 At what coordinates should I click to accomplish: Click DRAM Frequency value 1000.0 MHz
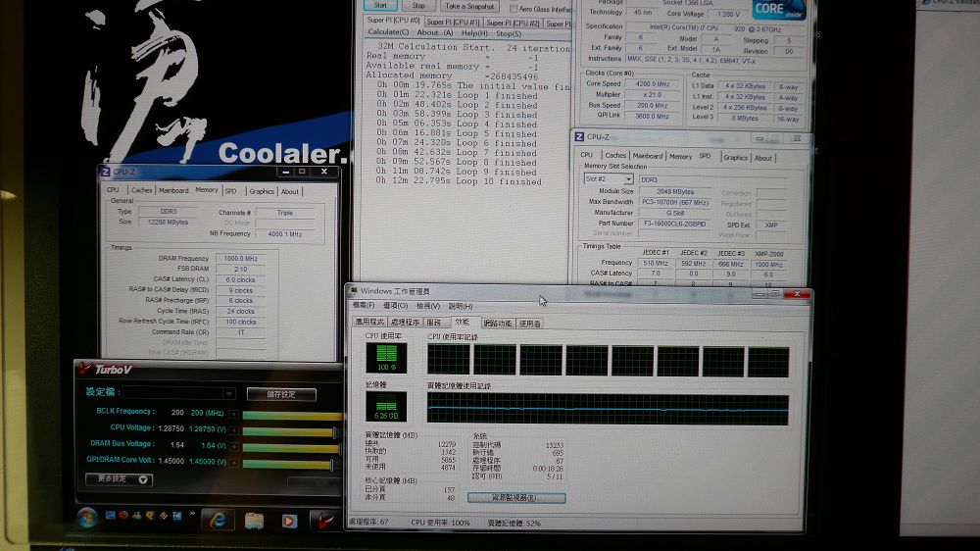coord(241,258)
